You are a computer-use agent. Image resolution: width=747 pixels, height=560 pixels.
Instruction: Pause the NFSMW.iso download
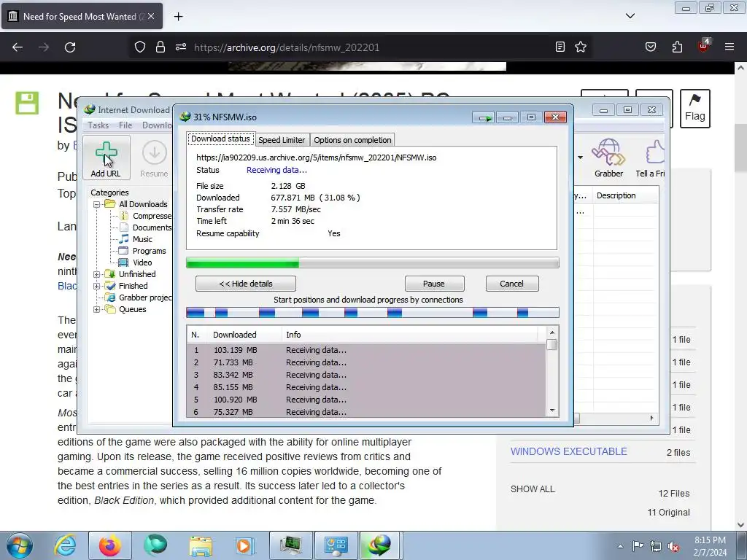(434, 284)
